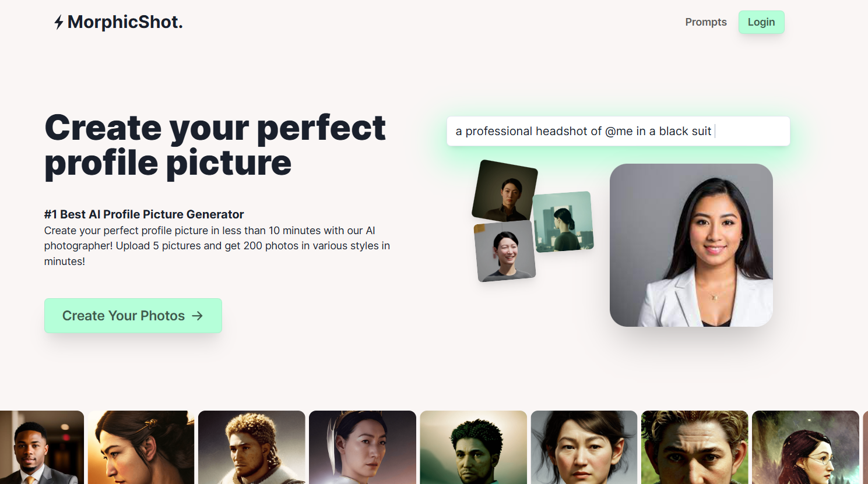Viewport: 868px width, 484px height.
Task: Open the gallery portrait with hair stick profile
Action: point(141,447)
